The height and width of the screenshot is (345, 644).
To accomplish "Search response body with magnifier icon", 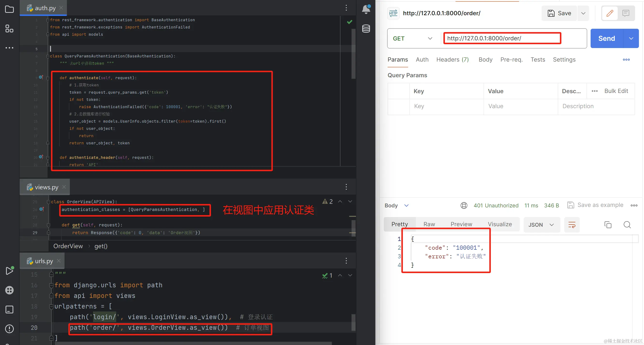I will [x=627, y=225].
